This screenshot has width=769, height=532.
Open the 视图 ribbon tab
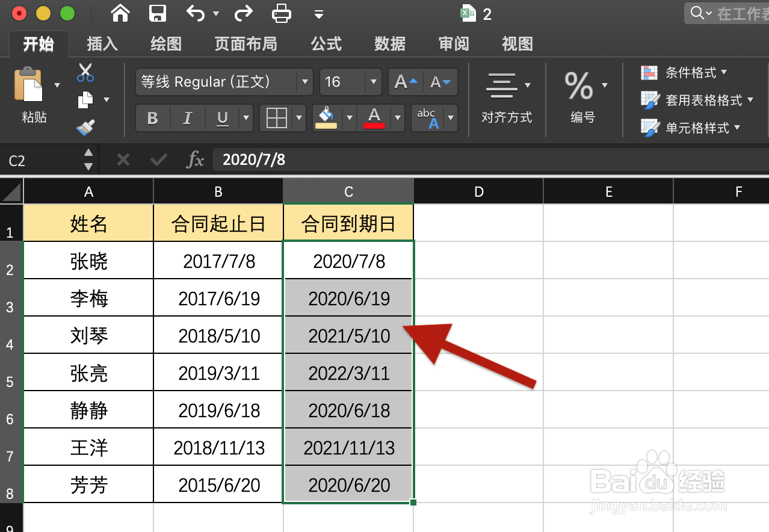pyautogui.click(x=517, y=44)
